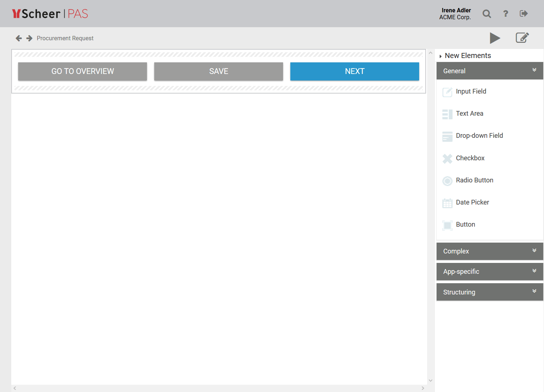Click the edit pencil icon

click(x=522, y=38)
